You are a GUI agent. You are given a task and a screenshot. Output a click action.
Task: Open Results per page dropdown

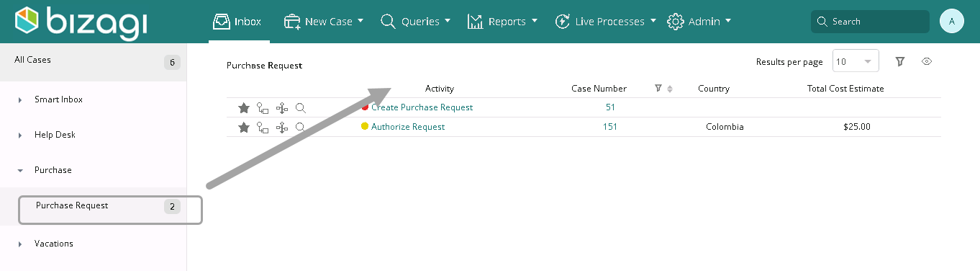point(856,61)
